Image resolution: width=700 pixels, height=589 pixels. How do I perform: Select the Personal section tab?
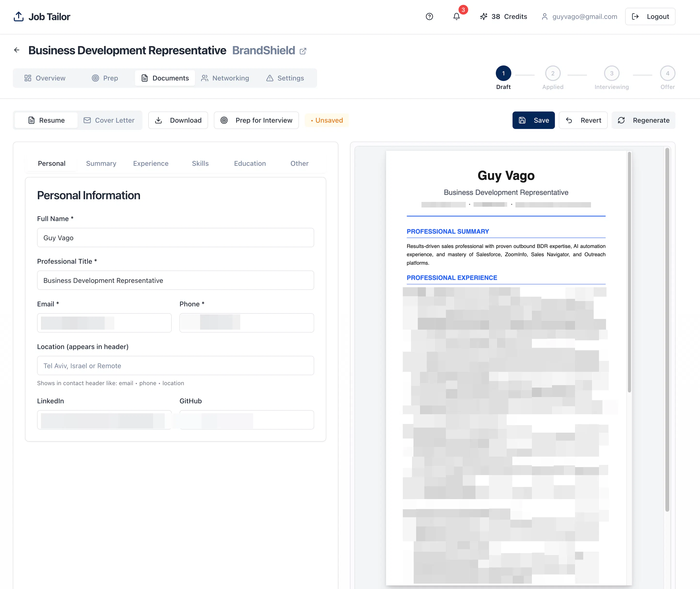(x=52, y=163)
